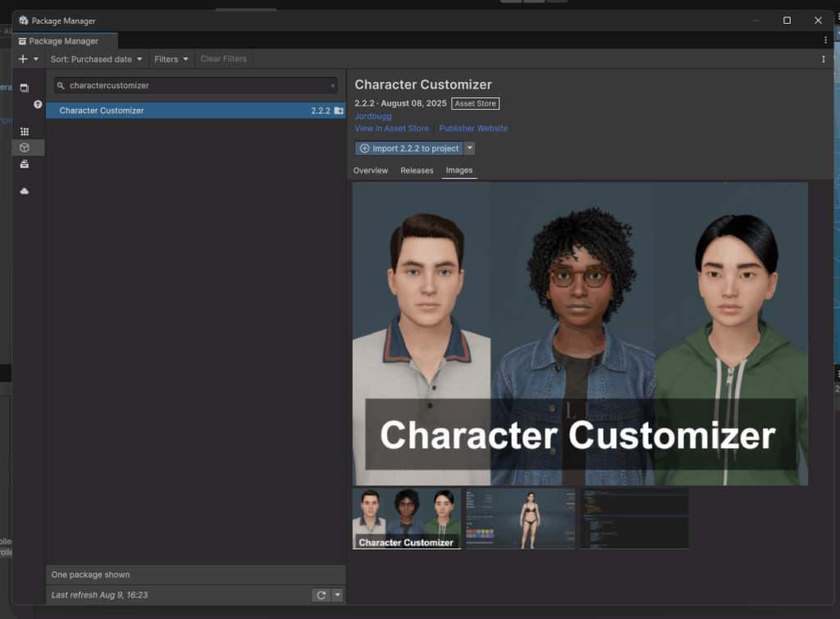Click the 2.2.2 · August 08, 2025 version text

pos(400,103)
